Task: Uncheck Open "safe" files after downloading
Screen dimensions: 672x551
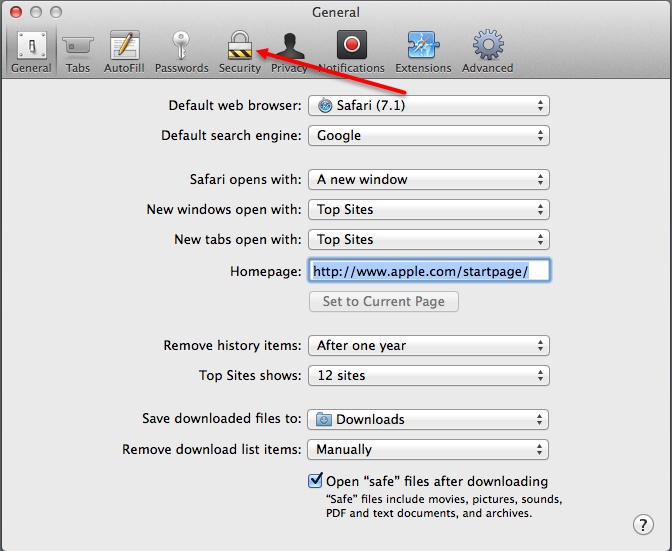Action: click(316, 481)
